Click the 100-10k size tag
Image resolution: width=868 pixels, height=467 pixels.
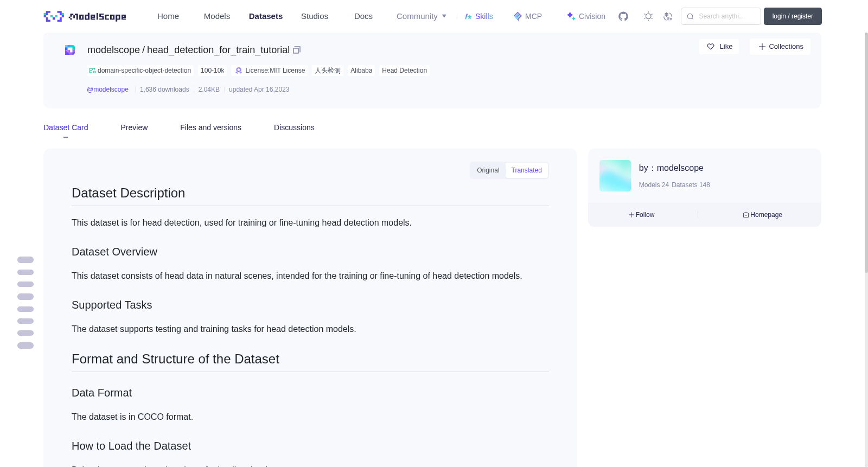(x=212, y=71)
